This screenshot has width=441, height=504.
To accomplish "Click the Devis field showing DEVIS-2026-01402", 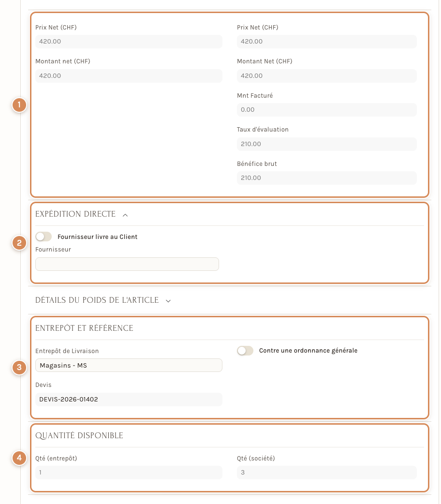I will 129,399.
